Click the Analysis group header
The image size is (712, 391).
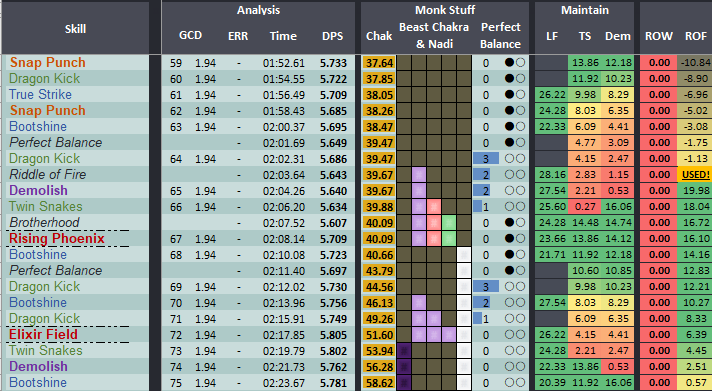point(258,10)
